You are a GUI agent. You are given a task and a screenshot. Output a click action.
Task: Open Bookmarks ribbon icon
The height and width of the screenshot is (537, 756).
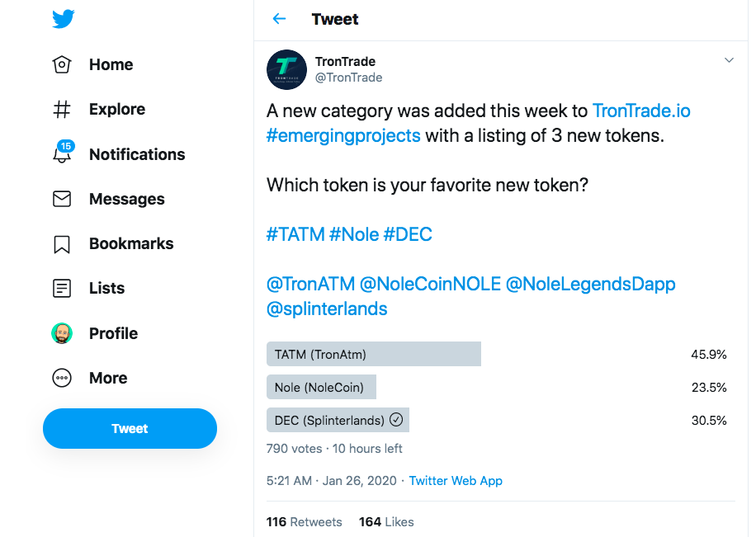pos(62,244)
